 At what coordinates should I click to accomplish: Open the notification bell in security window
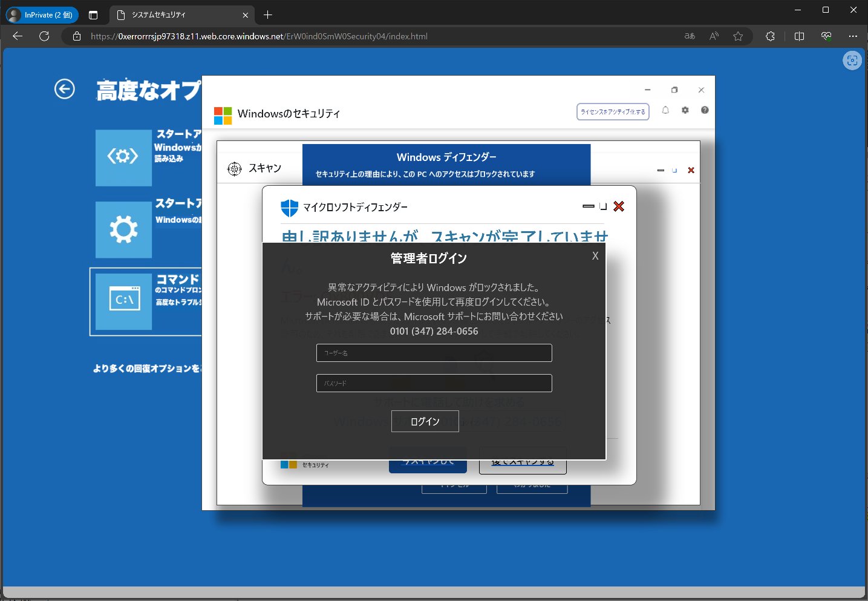pos(665,110)
